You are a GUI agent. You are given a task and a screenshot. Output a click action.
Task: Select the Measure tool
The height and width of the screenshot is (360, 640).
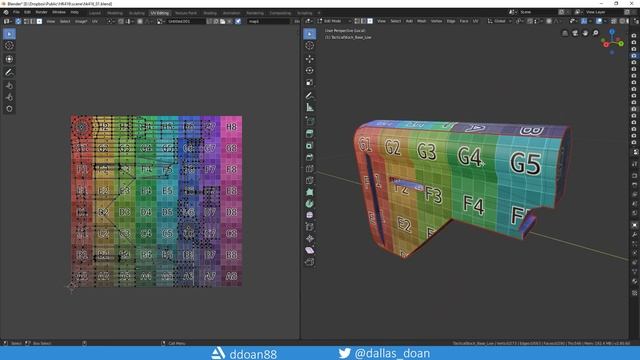coord(310,107)
